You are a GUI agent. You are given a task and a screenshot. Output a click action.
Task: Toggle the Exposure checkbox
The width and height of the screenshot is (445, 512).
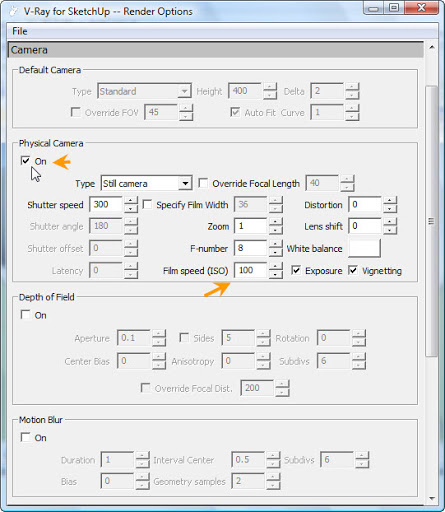pyautogui.click(x=296, y=270)
